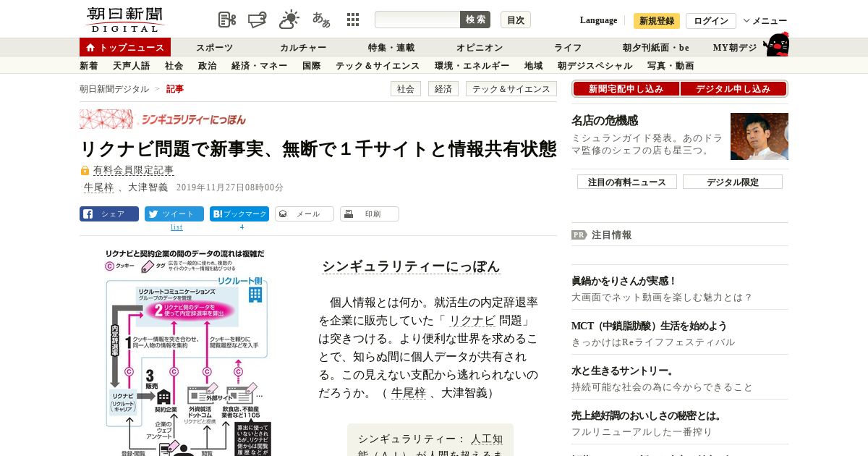Open the 目次 button
The height and width of the screenshot is (456, 868).
click(x=516, y=20)
